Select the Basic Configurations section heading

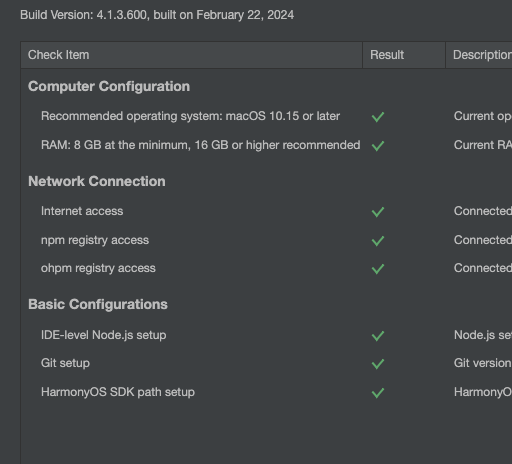(98, 304)
